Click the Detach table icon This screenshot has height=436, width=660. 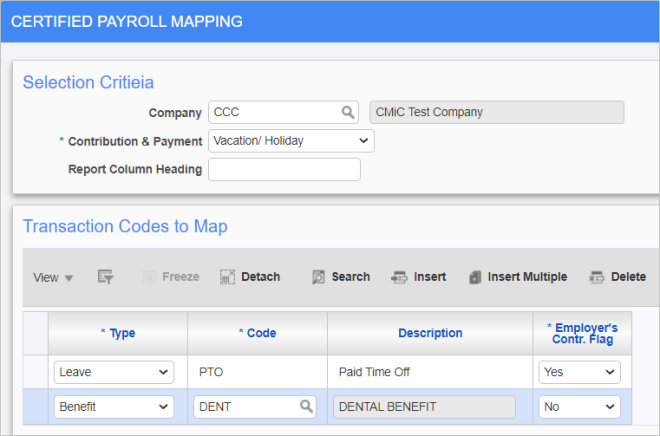pyautogui.click(x=227, y=277)
